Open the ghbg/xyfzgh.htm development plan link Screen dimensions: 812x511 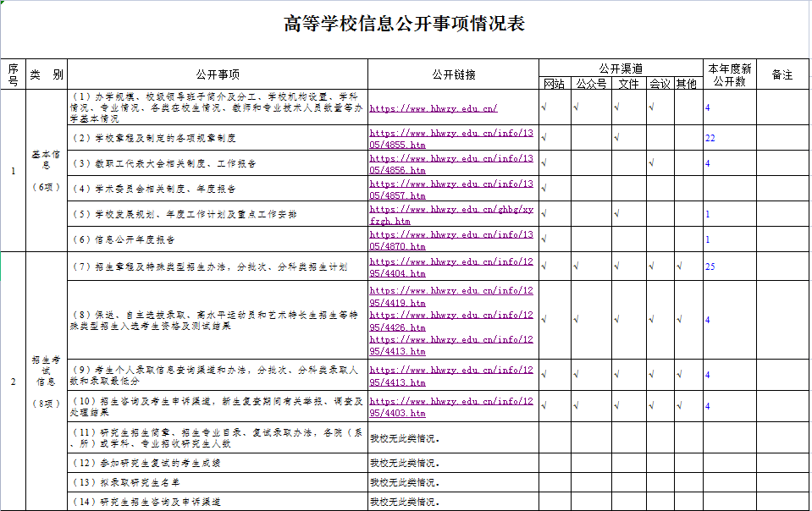pos(451,215)
